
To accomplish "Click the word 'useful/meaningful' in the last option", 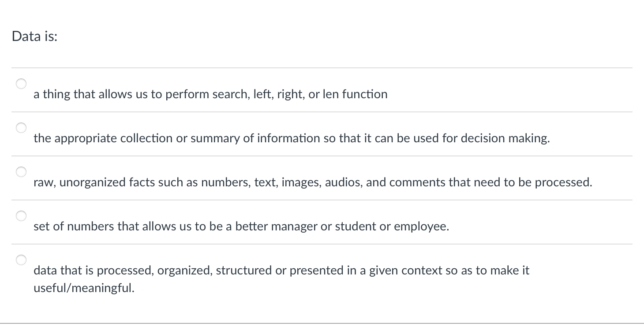I will click(x=83, y=289).
